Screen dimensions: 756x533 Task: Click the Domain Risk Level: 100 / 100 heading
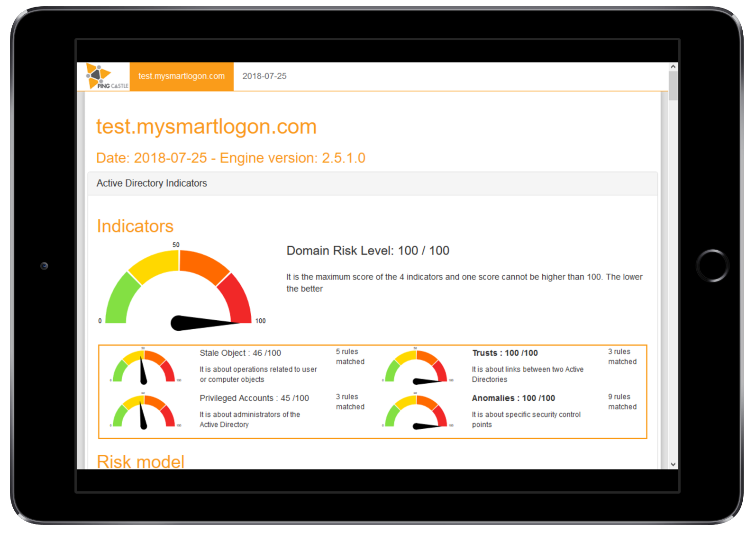click(x=368, y=251)
